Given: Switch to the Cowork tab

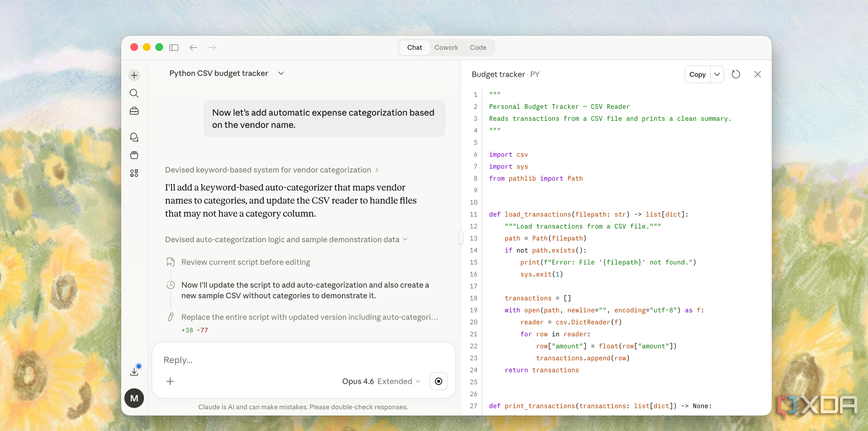Looking at the screenshot, I should click(x=446, y=47).
